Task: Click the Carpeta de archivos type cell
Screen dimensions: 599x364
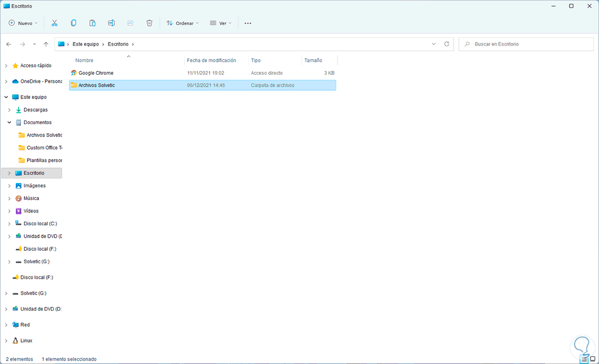Action: click(x=273, y=85)
